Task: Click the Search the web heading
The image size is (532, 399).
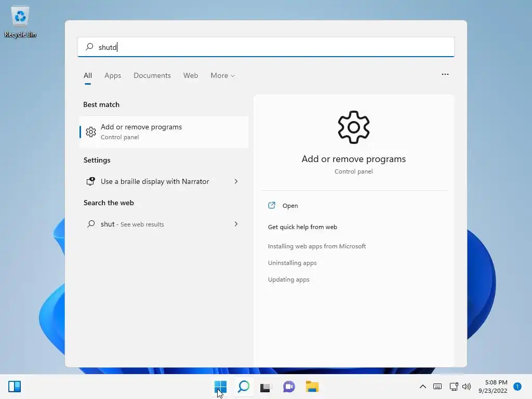Action: point(109,203)
